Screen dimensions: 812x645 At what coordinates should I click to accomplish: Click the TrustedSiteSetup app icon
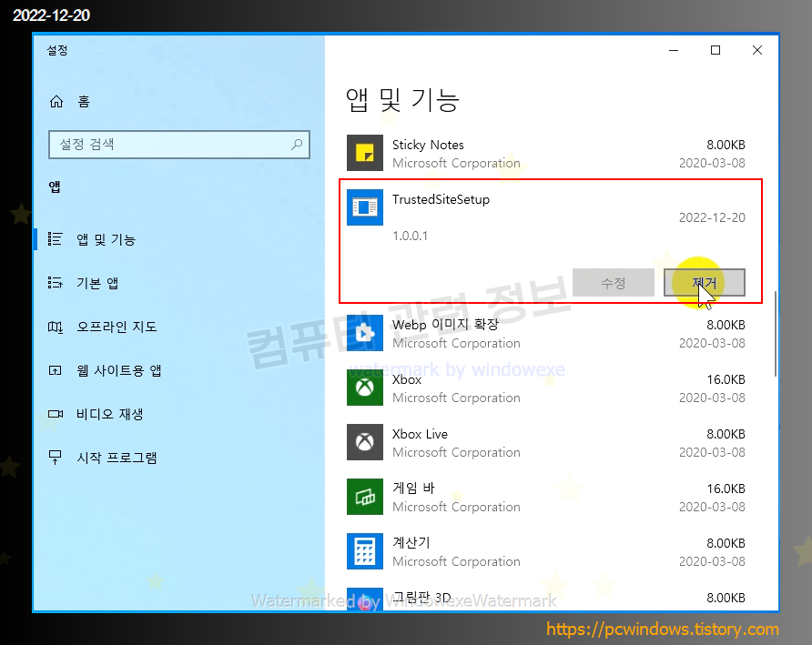364,207
